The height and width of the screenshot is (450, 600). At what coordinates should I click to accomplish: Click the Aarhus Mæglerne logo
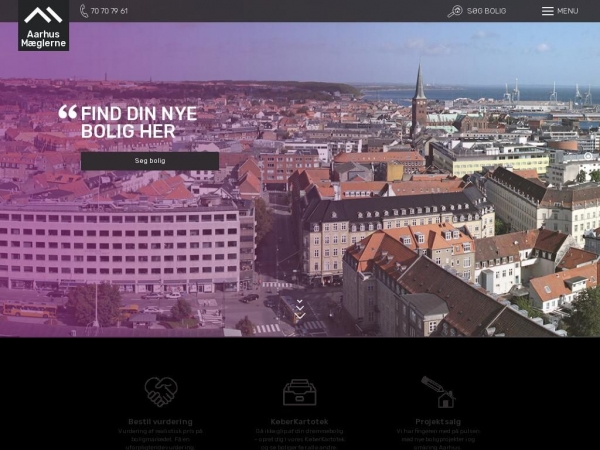[x=43, y=25]
